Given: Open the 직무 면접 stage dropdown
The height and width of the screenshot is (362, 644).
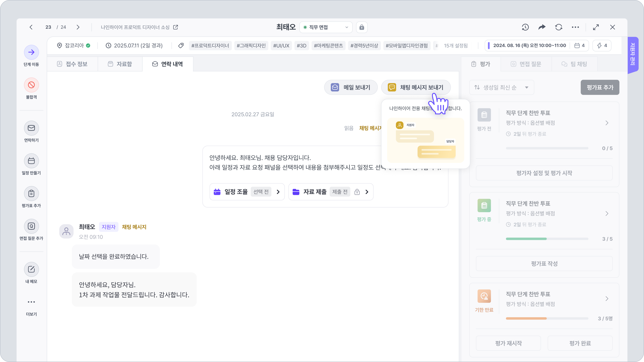Looking at the screenshot, I should pyautogui.click(x=326, y=27).
